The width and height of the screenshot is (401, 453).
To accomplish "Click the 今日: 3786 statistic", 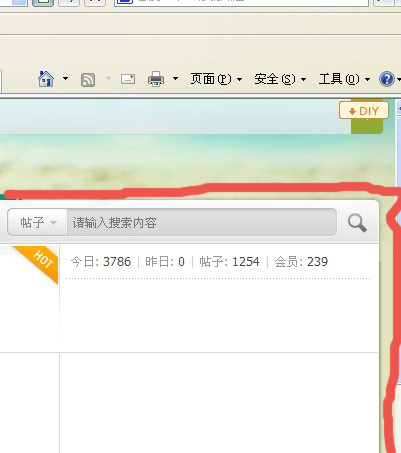I will pyautogui.click(x=101, y=262).
